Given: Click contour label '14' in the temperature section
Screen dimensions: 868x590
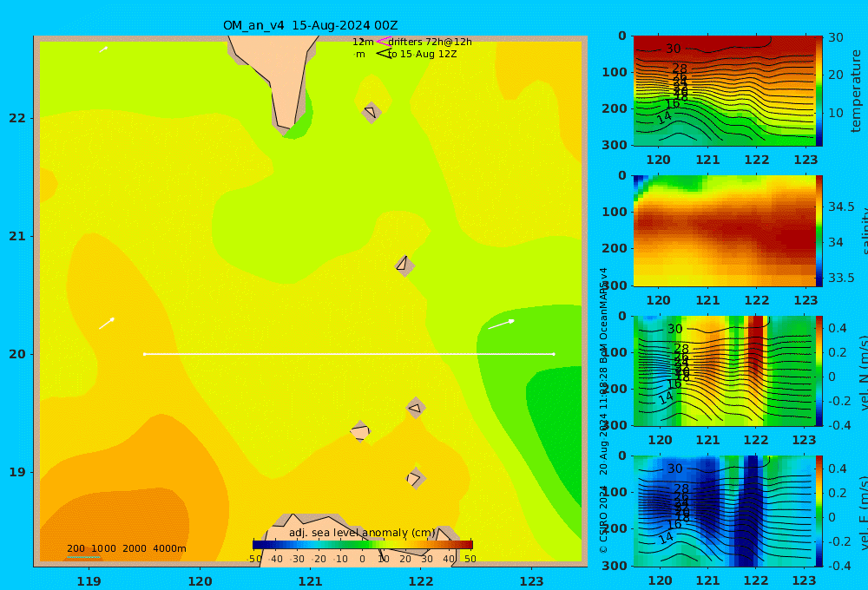Looking at the screenshot, I should 664,117.
